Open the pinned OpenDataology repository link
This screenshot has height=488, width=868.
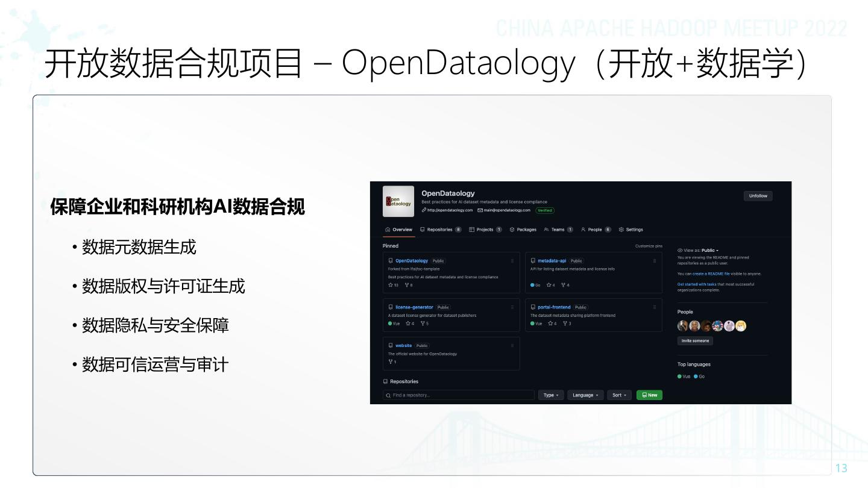coord(412,261)
